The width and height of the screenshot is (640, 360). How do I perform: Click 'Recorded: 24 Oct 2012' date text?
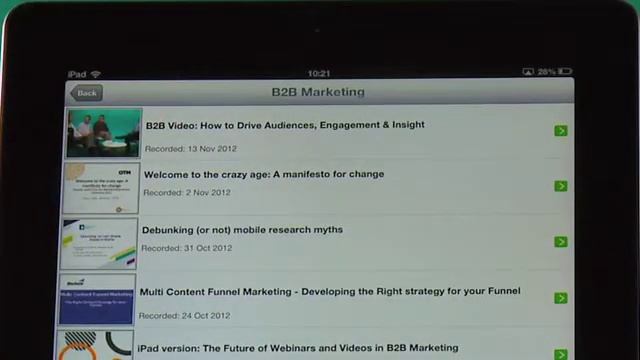184,316
